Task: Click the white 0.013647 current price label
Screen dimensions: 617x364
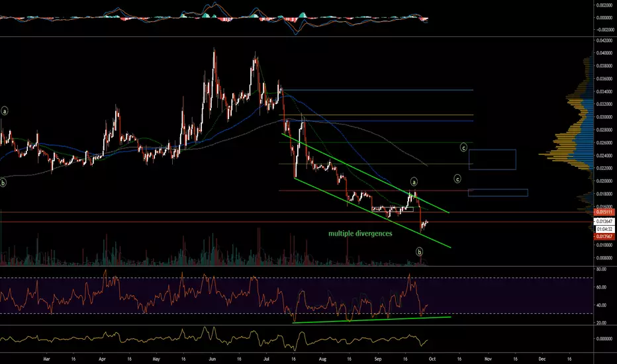Action: click(604, 222)
